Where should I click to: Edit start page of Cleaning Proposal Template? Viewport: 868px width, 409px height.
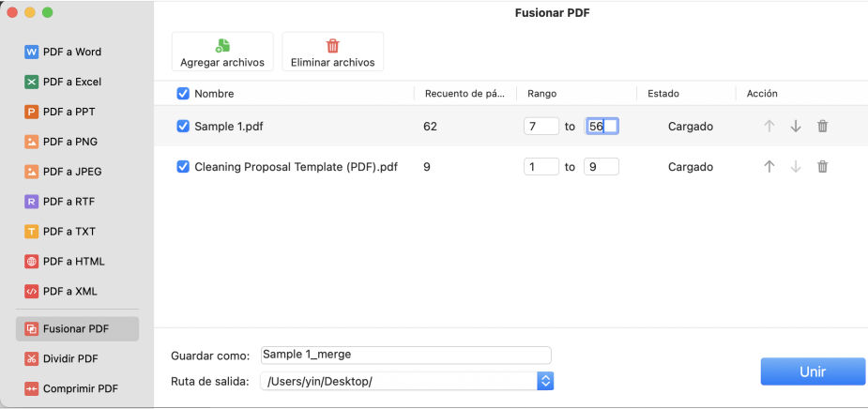(x=541, y=167)
